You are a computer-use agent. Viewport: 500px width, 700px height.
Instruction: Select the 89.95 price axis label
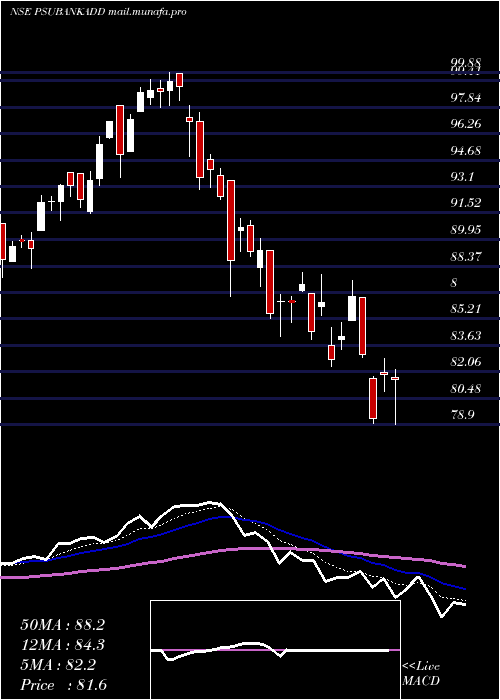click(x=466, y=229)
